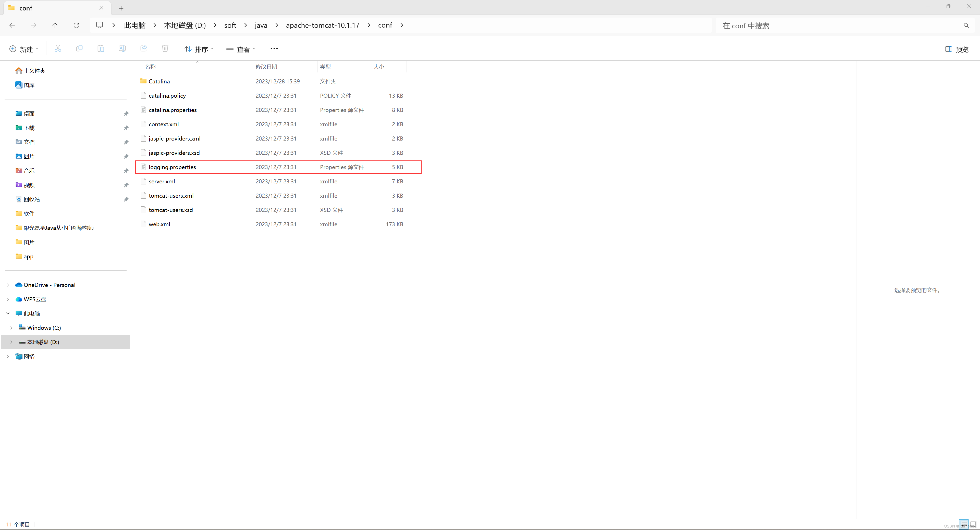Go forward with the forward arrow
Image resolution: width=980 pixels, height=530 pixels.
[33, 25]
